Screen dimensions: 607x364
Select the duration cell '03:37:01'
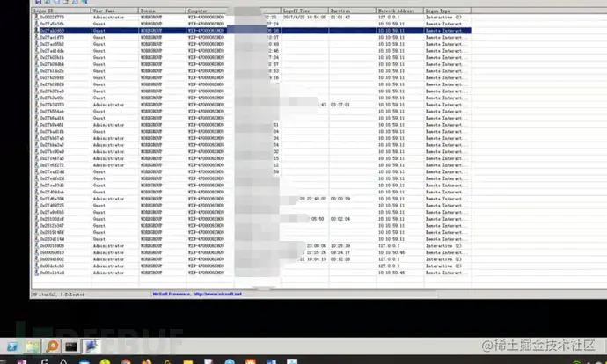click(340, 105)
